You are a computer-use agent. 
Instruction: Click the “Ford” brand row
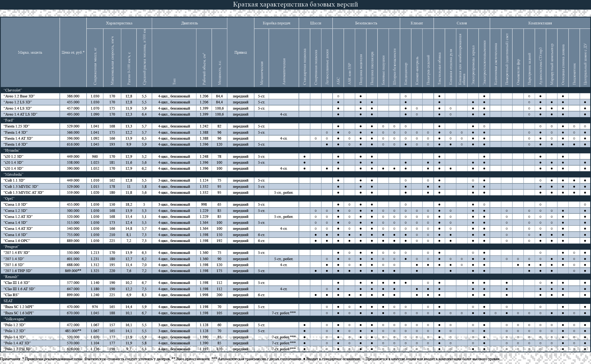[x=295, y=120]
